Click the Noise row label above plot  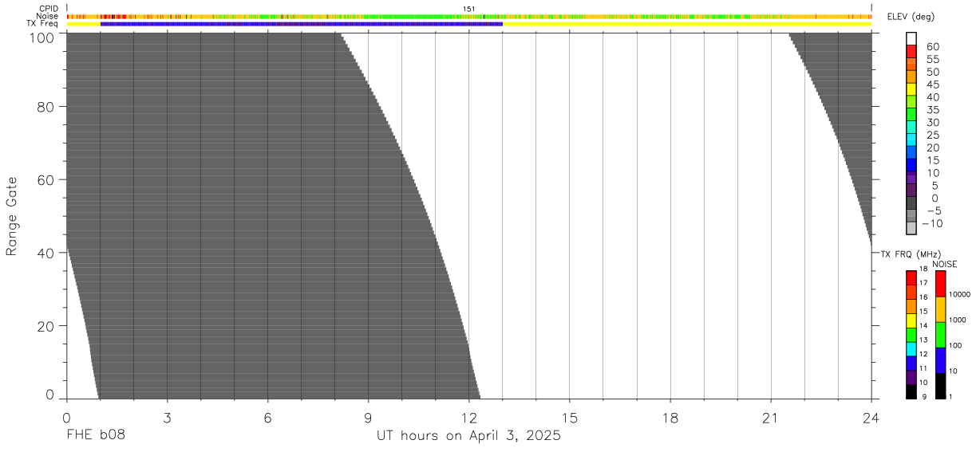(48, 16)
